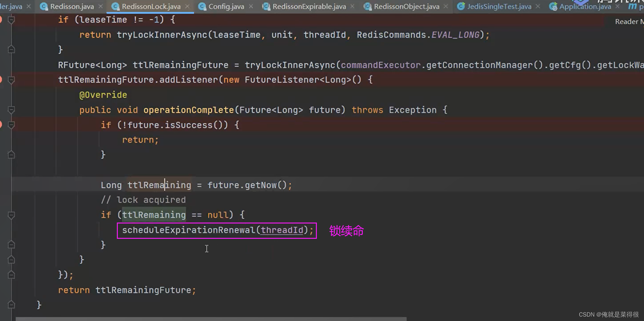Click the operationComplete method name
The width and height of the screenshot is (644, 321).
tap(188, 110)
